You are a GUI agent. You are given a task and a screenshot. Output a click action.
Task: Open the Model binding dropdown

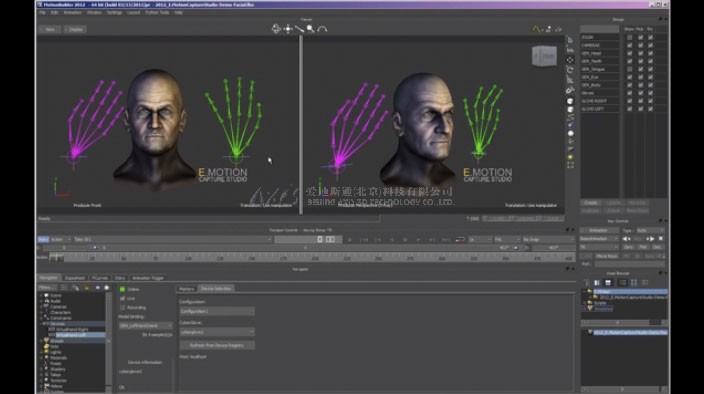(145, 325)
